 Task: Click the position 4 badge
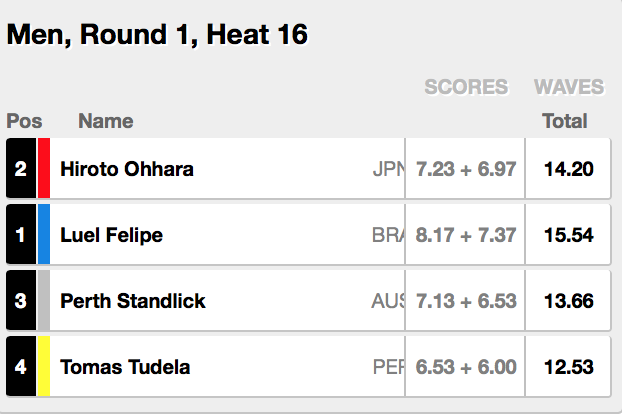tap(21, 367)
